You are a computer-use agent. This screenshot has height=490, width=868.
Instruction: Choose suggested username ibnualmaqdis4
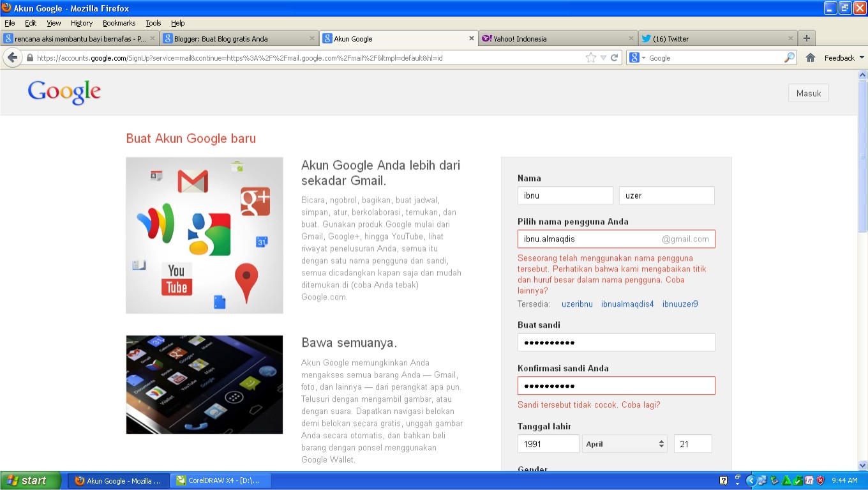click(x=627, y=304)
